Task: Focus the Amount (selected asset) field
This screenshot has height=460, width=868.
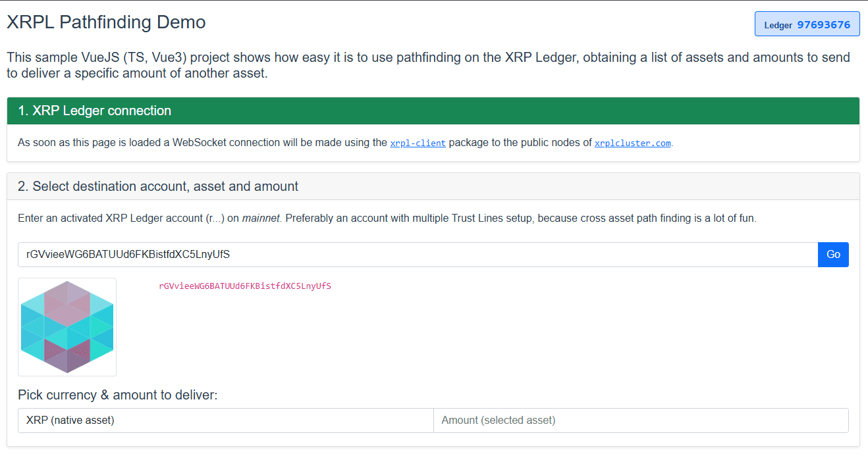Action: point(640,421)
